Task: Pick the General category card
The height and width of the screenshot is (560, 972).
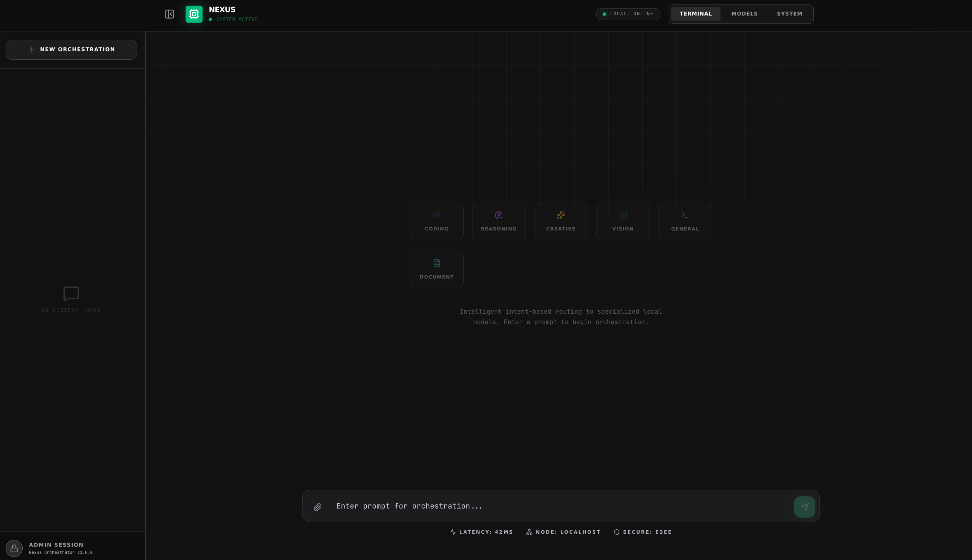Action: tap(685, 221)
